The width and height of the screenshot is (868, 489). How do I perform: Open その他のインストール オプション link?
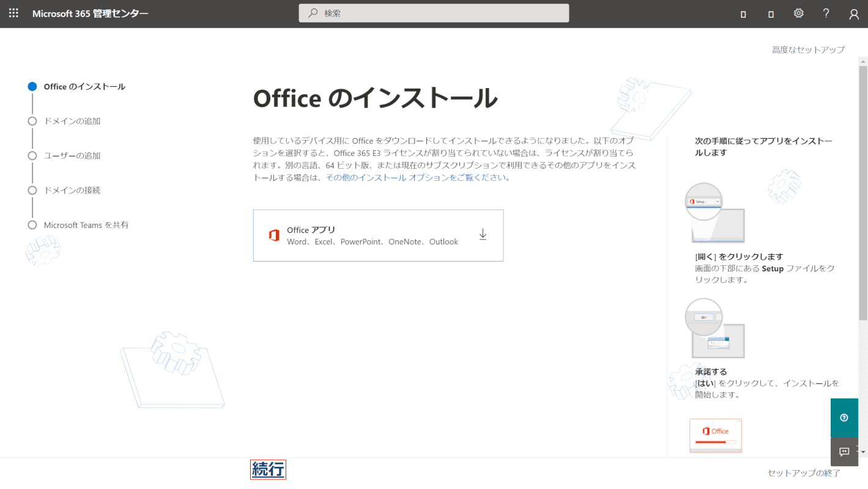coord(416,178)
